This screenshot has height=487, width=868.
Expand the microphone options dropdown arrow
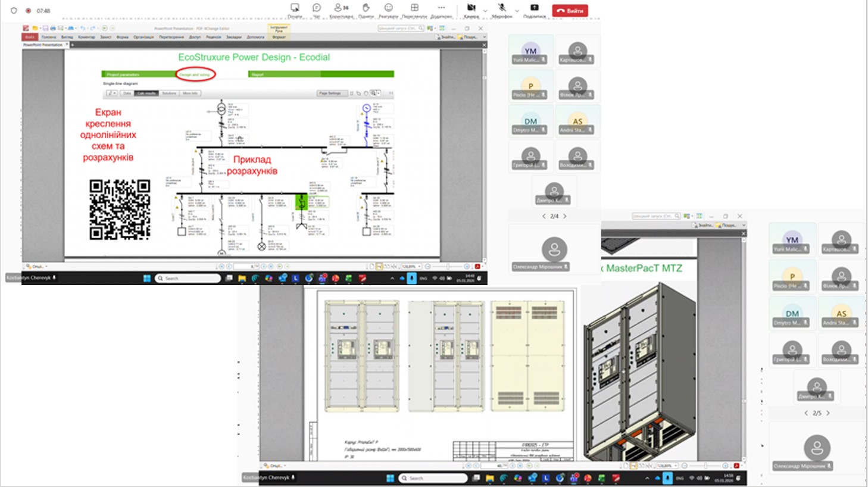pyautogui.click(x=517, y=11)
